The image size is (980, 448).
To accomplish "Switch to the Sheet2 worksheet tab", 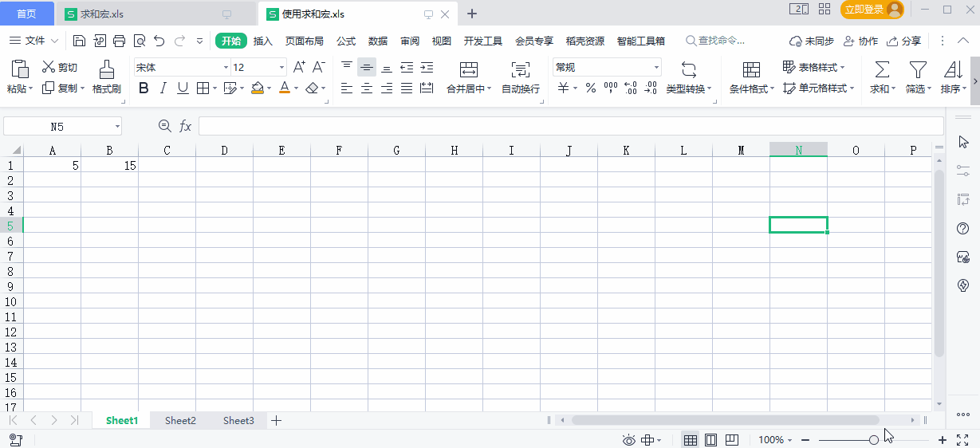I will 180,421.
